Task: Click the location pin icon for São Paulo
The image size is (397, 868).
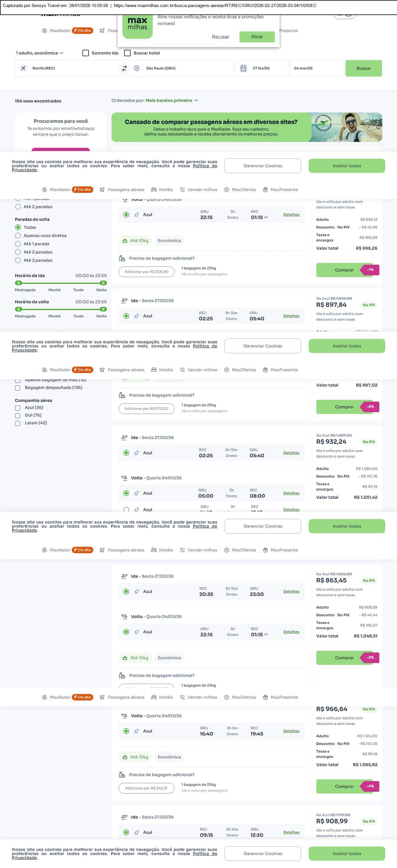Action: (137, 68)
